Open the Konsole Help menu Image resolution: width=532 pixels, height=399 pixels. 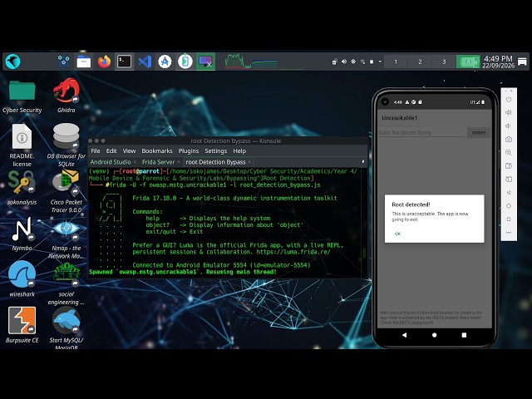tap(239, 151)
